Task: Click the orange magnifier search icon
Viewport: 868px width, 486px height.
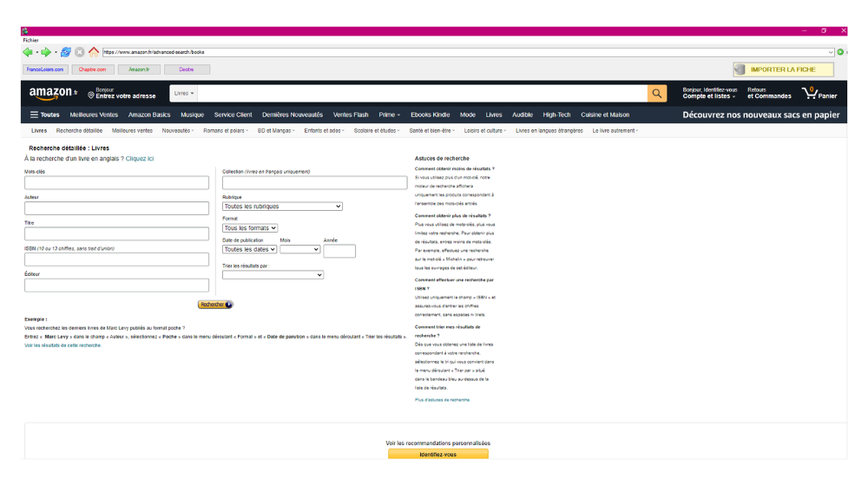Action: click(x=656, y=94)
